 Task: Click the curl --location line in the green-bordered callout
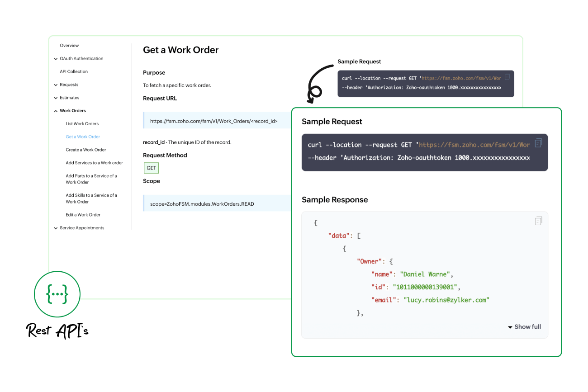[x=418, y=145]
